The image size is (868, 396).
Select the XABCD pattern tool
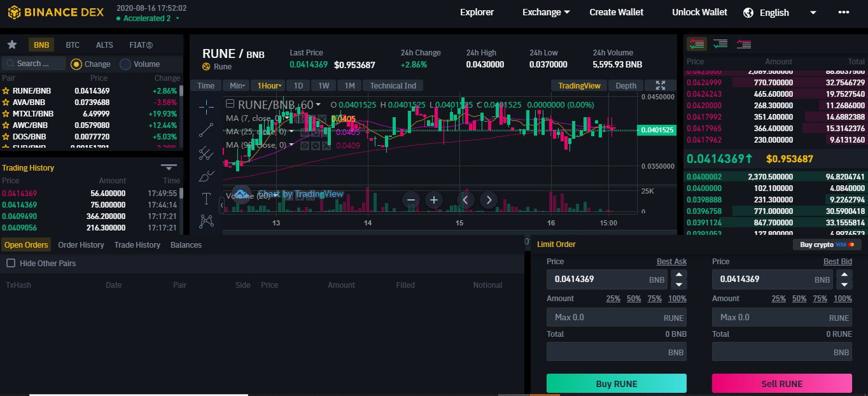206,221
